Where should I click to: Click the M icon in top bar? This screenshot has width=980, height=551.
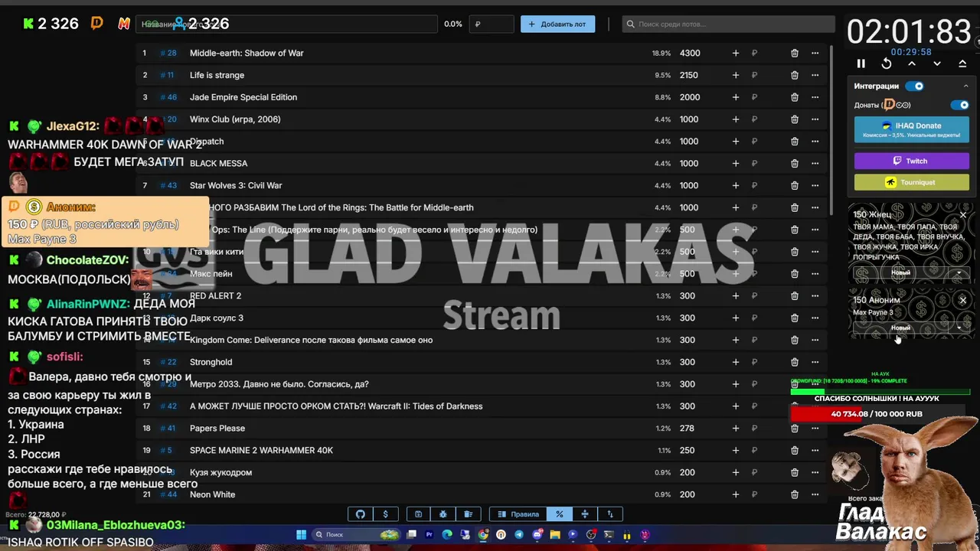click(x=124, y=24)
